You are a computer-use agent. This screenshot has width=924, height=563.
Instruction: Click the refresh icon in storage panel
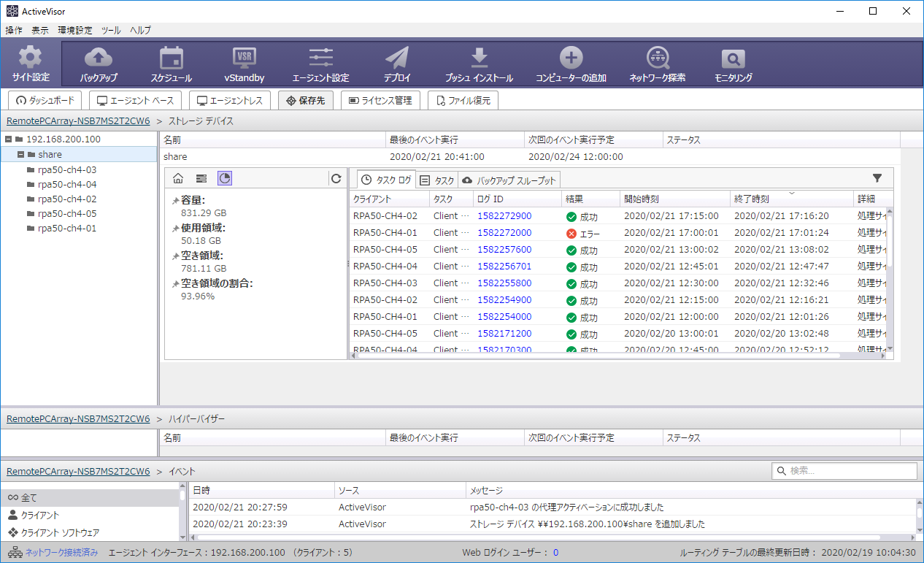(x=336, y=178)
